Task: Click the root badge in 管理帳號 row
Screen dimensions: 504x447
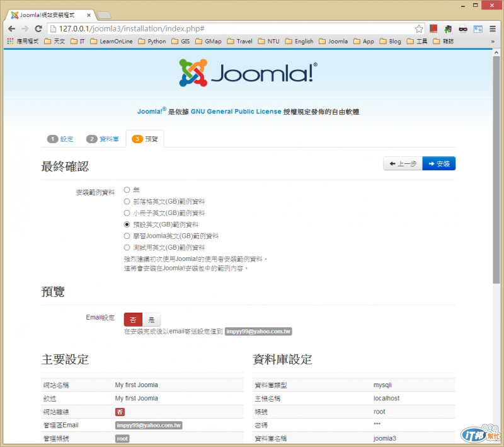Action: [122, 439]
